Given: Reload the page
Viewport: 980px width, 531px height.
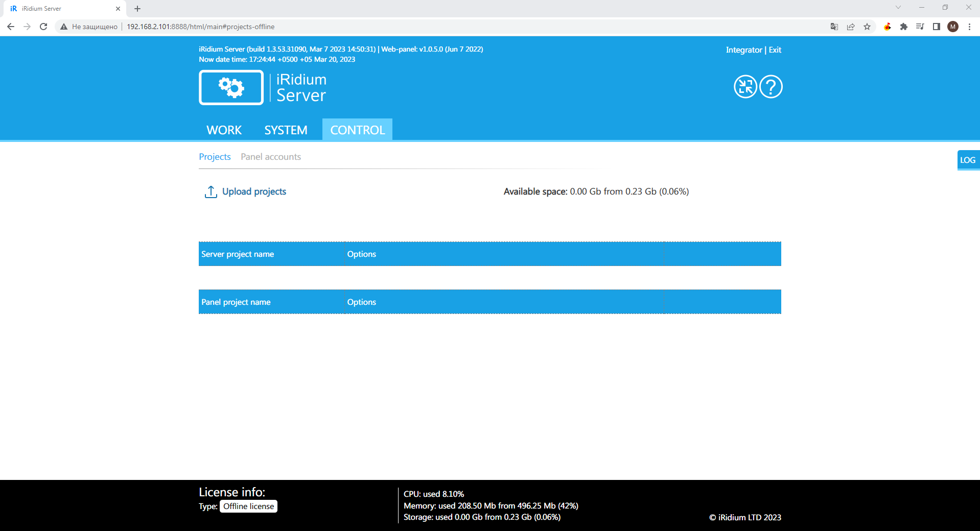Looking at the screenshot, I should point(43,27).
